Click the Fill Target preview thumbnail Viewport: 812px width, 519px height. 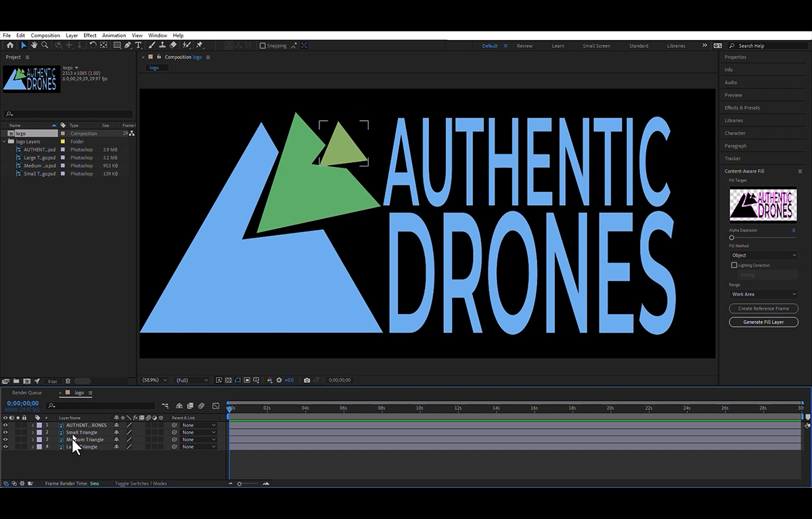(763, 205)
